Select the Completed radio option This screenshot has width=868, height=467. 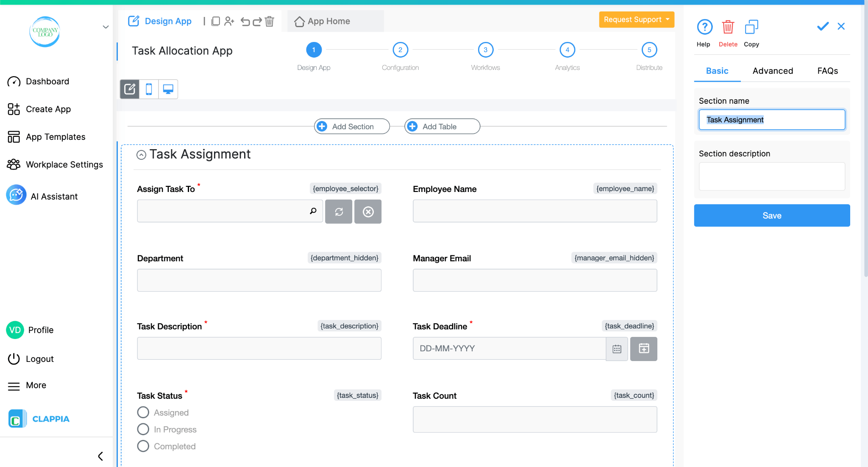pos(143,446)
